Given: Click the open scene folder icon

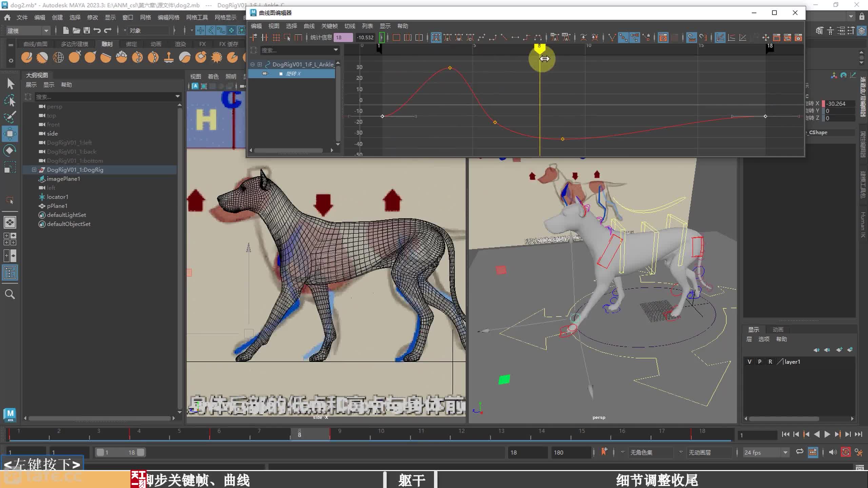Looking at the screenshot, I should 76,30.
